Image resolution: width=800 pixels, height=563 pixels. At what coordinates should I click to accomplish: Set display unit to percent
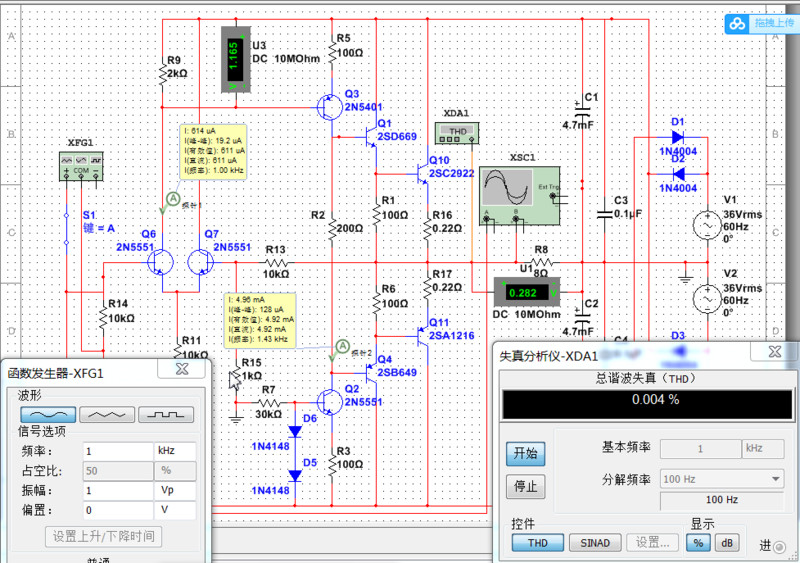(700, 542)
